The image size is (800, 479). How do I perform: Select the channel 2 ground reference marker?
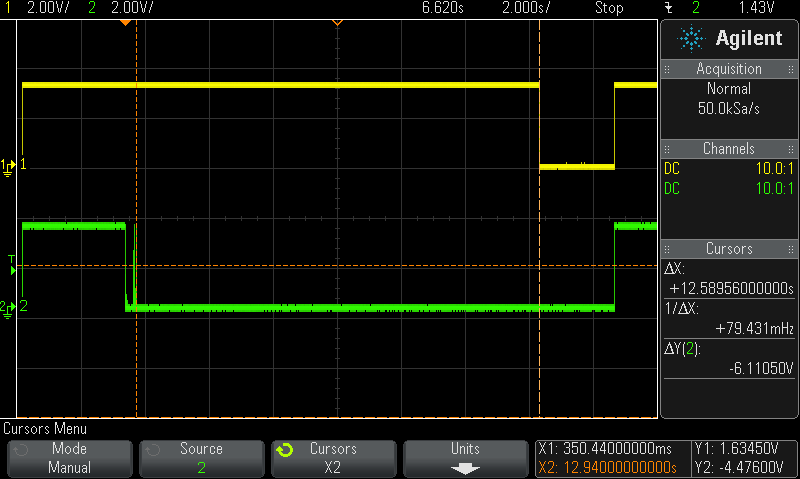9,306
